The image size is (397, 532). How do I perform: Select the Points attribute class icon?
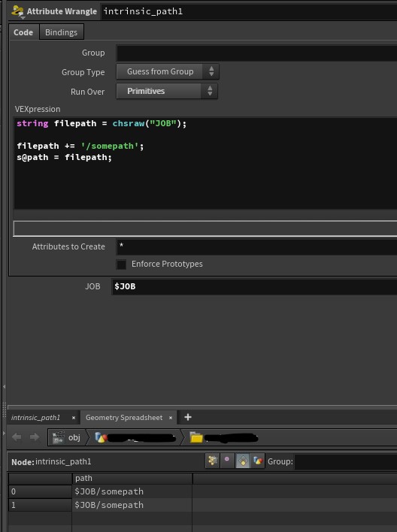pyautogui.click(x=213, y=461)
